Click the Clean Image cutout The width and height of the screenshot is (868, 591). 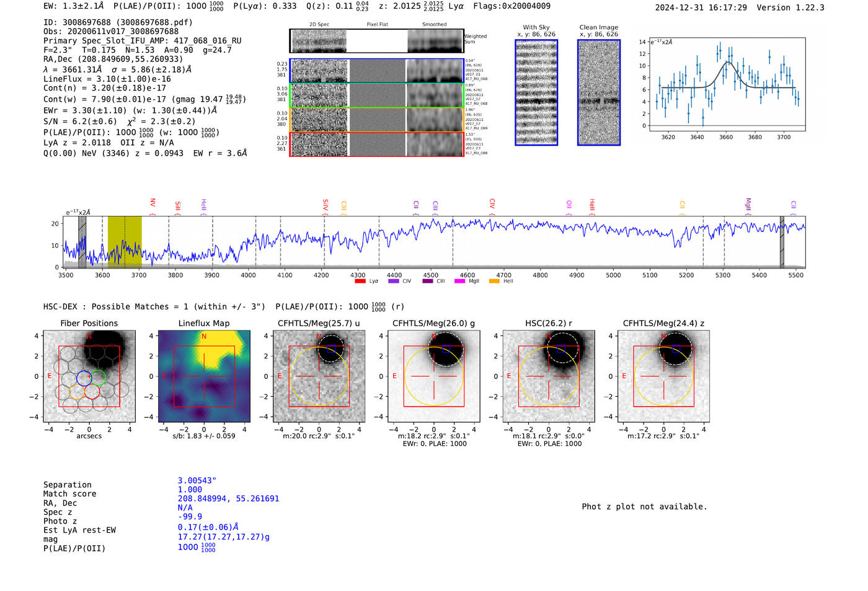click(599, 92)
